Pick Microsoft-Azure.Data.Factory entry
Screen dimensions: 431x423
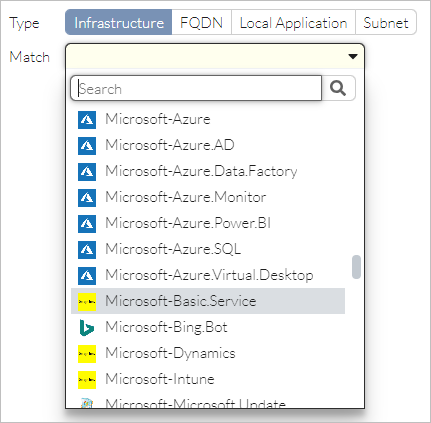(208, 171)
